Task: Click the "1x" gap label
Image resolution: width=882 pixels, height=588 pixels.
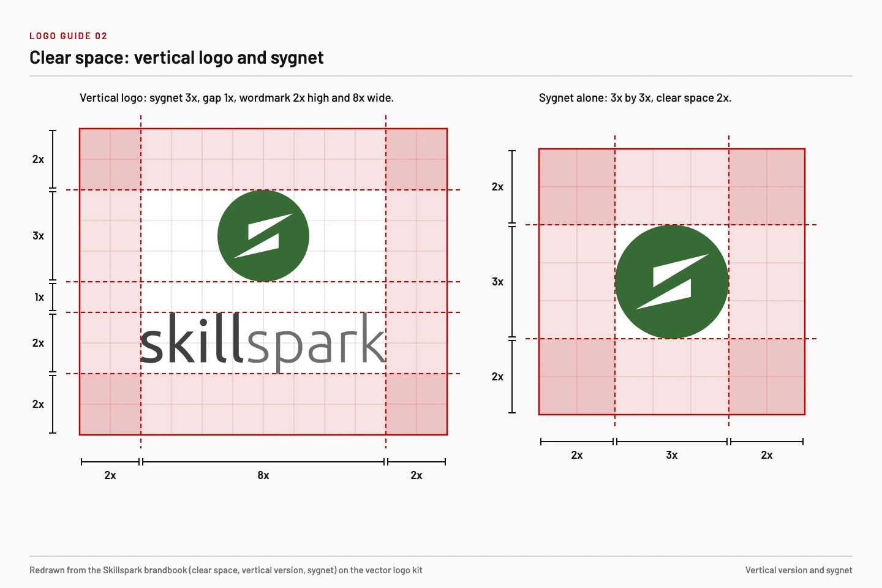Action: (39, 297)
